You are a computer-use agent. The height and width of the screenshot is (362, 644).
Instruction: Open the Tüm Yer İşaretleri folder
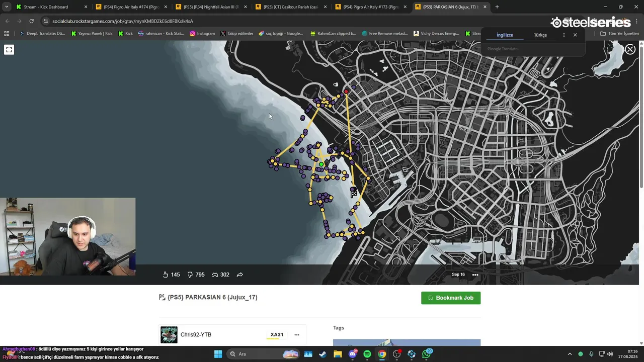point(619,34)
